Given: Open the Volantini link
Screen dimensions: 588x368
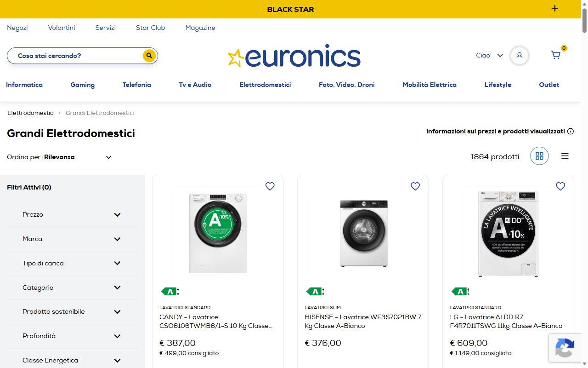Looking at the screenshot, I should pos(62,28).
